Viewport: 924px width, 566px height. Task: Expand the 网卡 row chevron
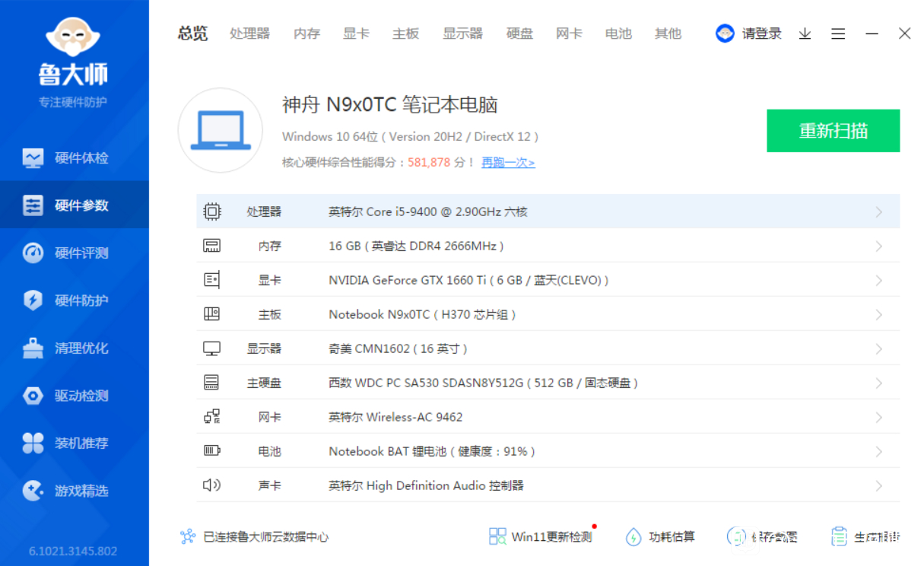(x=879, y=418)
